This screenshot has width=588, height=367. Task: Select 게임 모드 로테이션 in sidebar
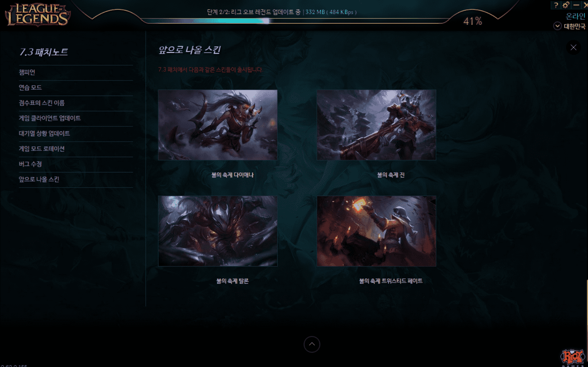pyautogui.click(x=76, y=149)
